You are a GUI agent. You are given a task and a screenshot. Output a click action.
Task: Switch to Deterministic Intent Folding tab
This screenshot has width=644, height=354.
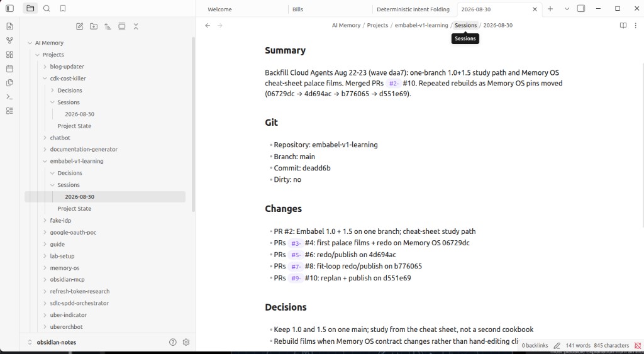413,9
